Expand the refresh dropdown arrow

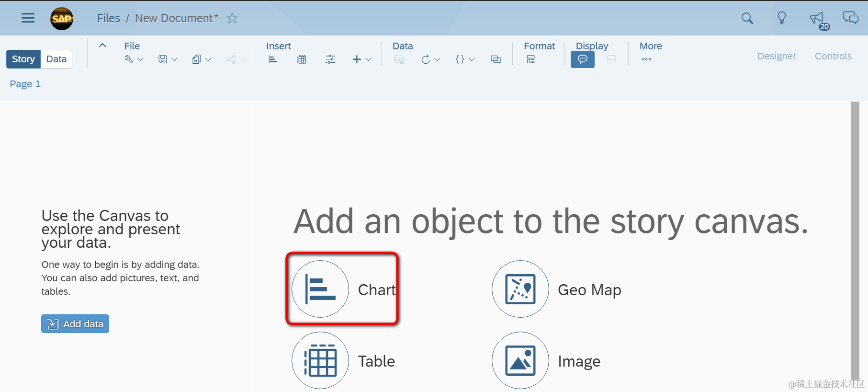[x=437, y=59]
